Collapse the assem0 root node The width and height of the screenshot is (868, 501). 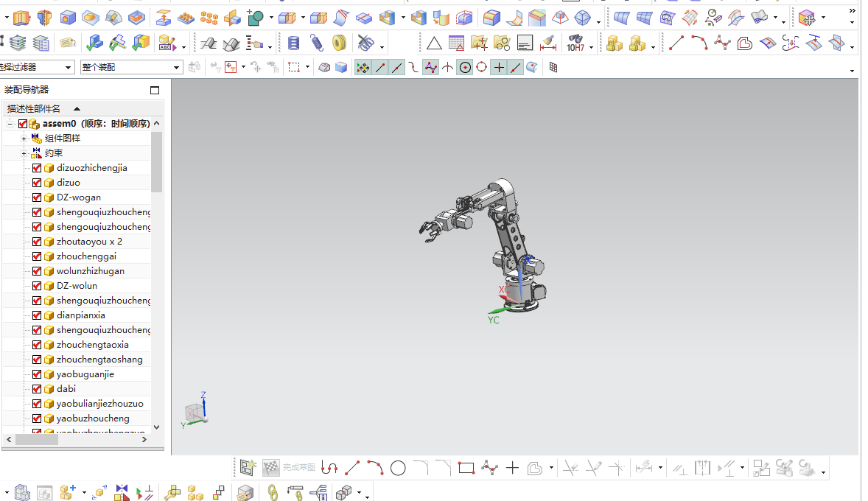pyautogui.click(x=10, y=124)
